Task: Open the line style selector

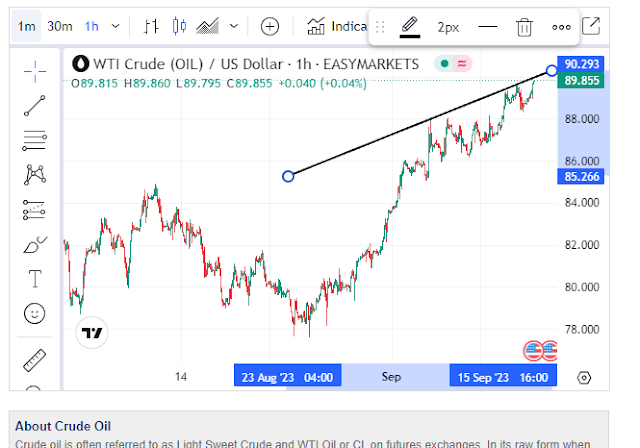Action: (x=488, y=27)
